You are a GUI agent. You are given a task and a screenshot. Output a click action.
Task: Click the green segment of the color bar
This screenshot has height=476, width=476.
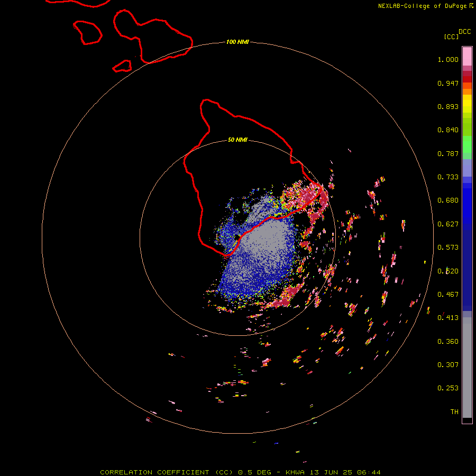pos(467,144)
